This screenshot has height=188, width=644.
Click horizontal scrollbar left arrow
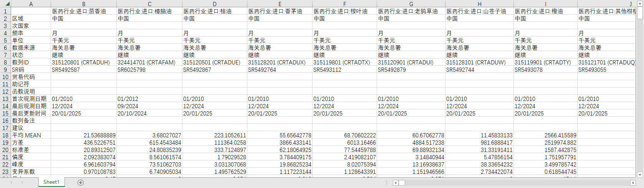tap(396, 183)
